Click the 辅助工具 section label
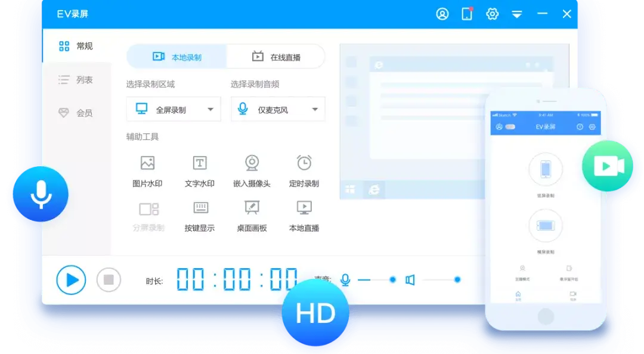Image resolution: width=644 pixels, height=354 pixels. 142,136
